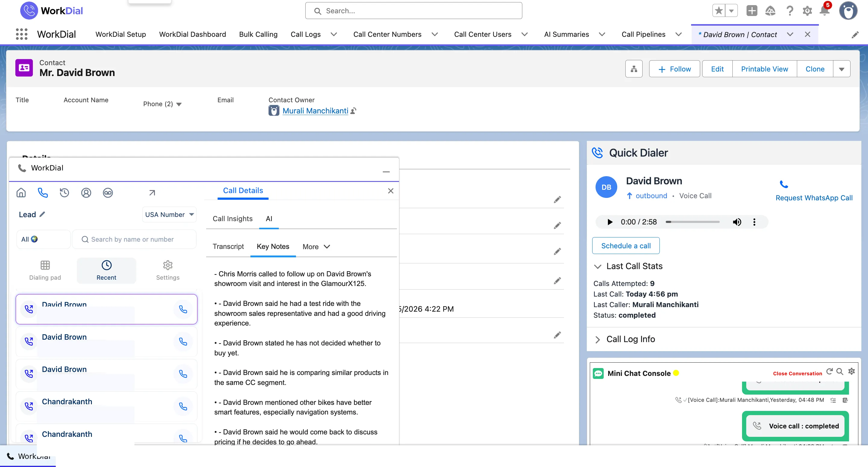Click the edit navigation pencil icon
Screen dimensions: 868x467
coord(855,35)
